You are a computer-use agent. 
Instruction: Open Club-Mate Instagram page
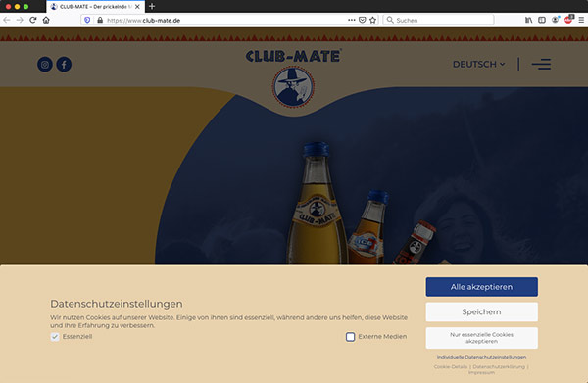pos(45,65)
